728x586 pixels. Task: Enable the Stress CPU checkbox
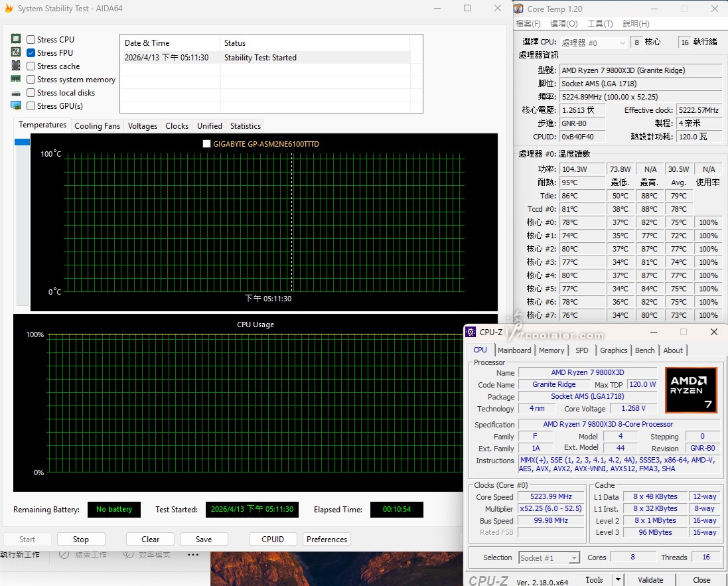[x=31, y=40]
